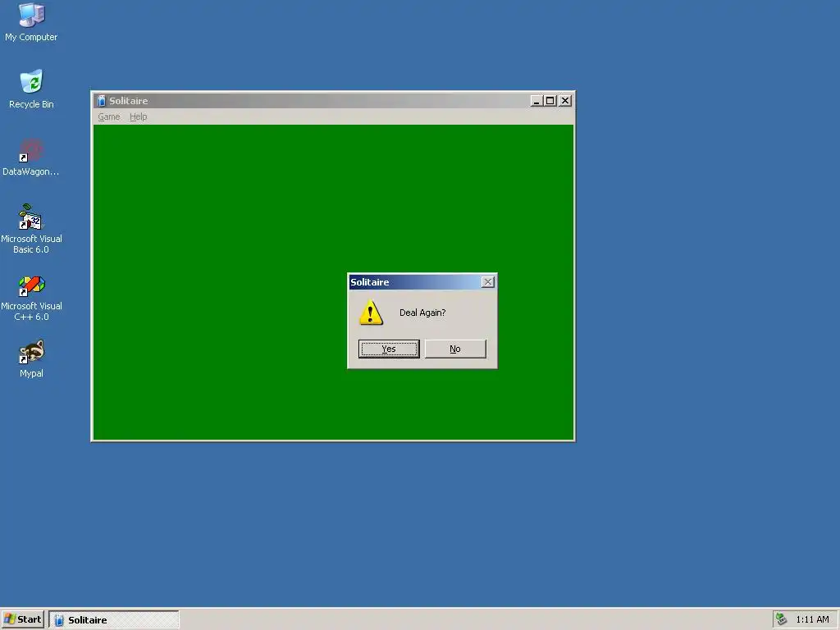Choose No in the Deal Again dialog

click(x=455, y=349)
